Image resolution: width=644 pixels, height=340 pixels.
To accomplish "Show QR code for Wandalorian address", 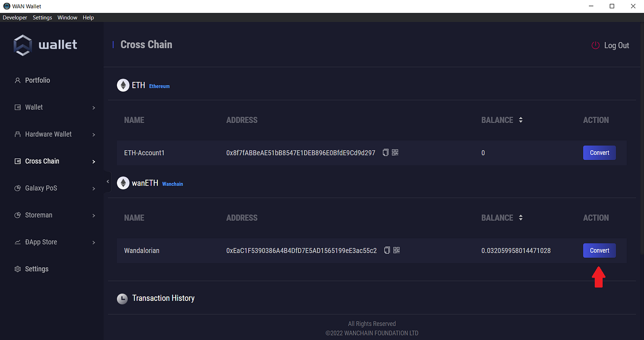I will (397, 250).
